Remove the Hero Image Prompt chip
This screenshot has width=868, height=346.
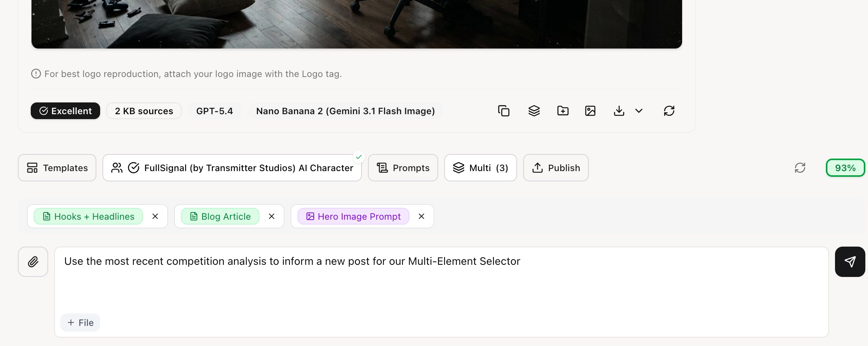coord(421,216)
